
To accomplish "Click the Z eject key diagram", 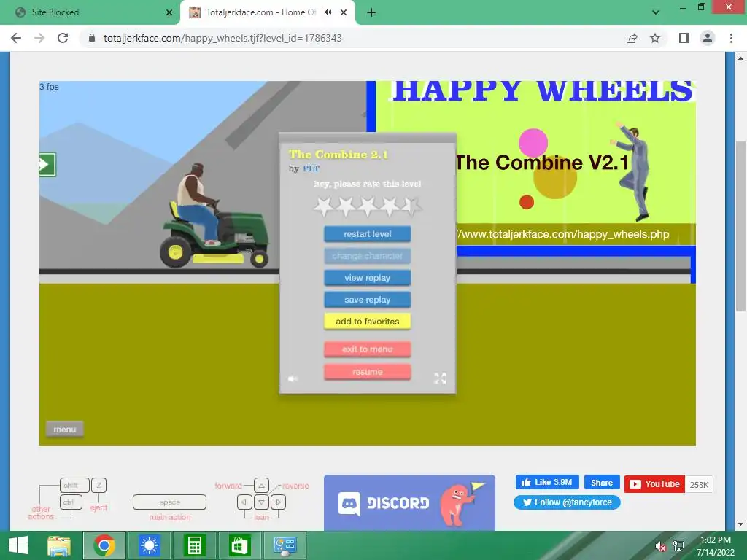I will (98, 485).
